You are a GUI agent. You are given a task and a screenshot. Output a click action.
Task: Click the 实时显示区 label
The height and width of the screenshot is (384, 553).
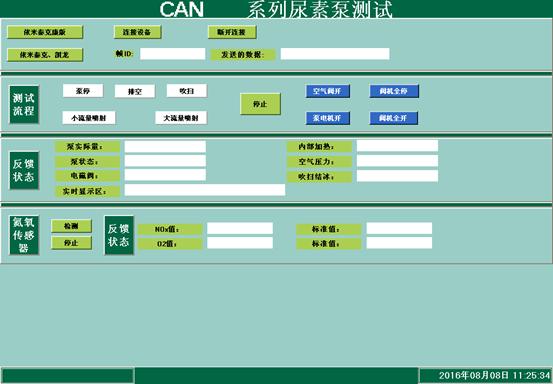pos(87,191)
